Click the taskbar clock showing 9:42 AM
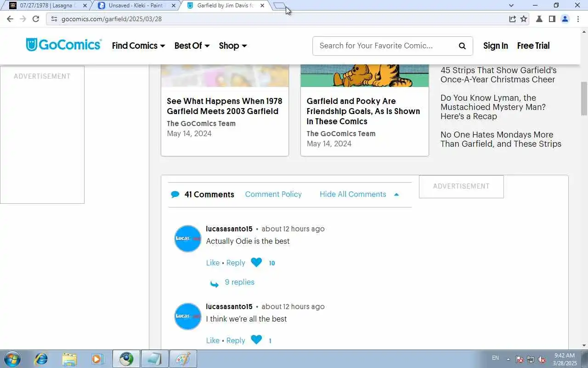Screen dimensions: 588x368 [x=565, y=359]
